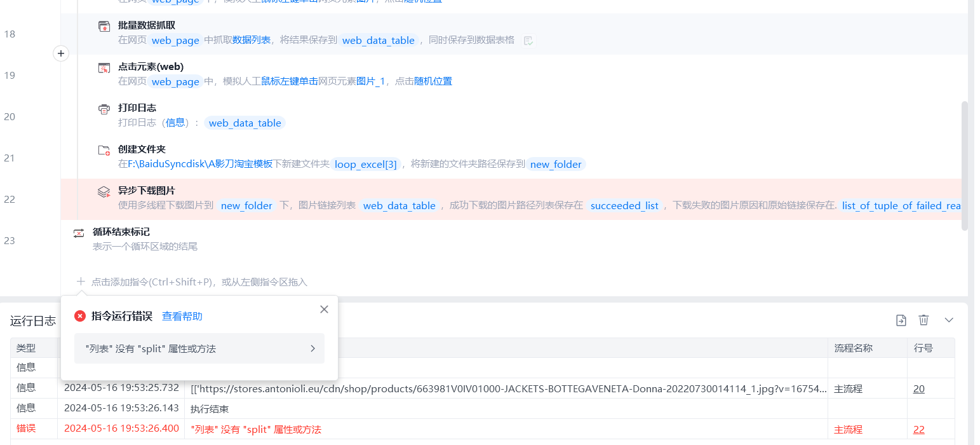Click loop_excel[3] variable chip
This screenshot has height=445, width=980.
pos(366,165)
